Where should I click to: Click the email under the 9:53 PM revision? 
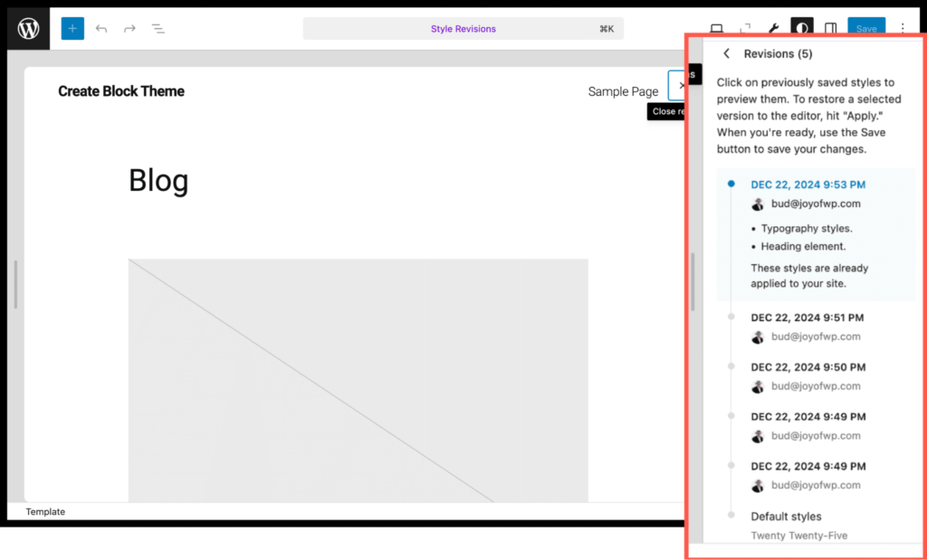tap(816, 204)
